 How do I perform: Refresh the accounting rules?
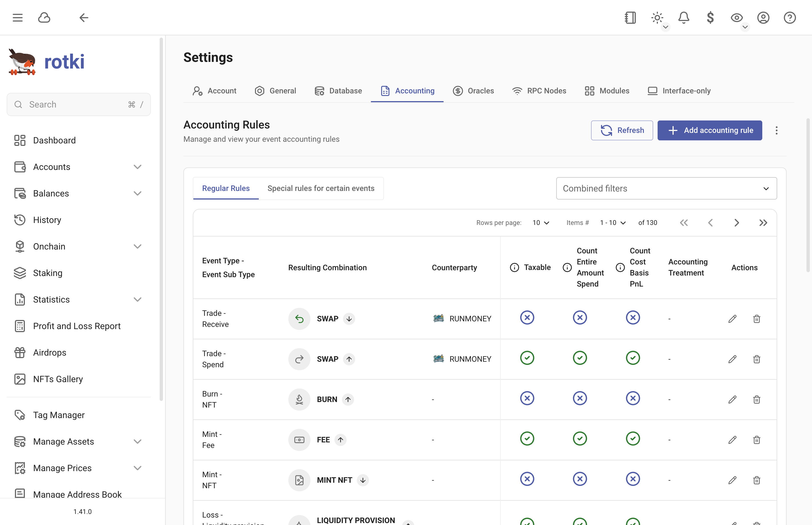[x=622, y=130]
